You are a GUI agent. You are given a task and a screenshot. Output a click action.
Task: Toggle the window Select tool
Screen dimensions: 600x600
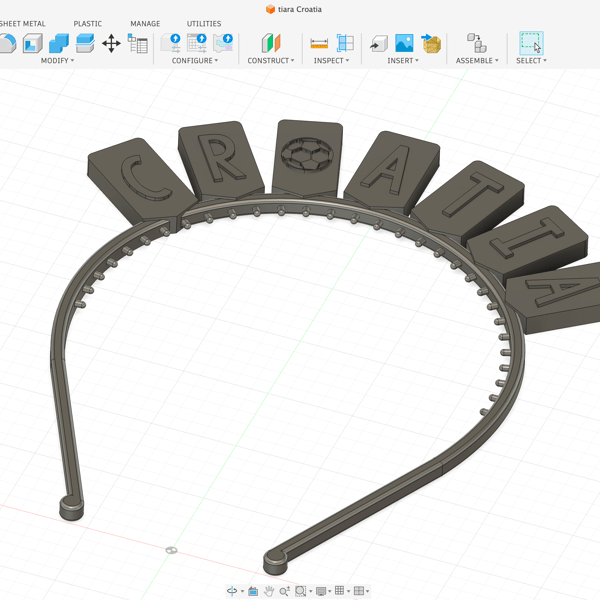click(531, 43)
